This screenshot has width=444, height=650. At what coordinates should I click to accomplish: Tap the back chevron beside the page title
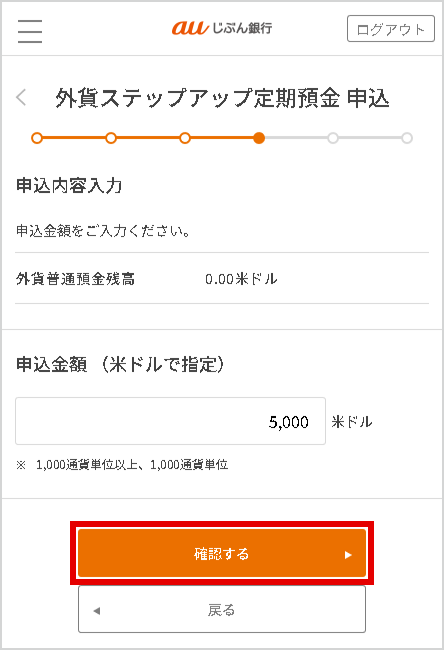[x=21, y=98]
